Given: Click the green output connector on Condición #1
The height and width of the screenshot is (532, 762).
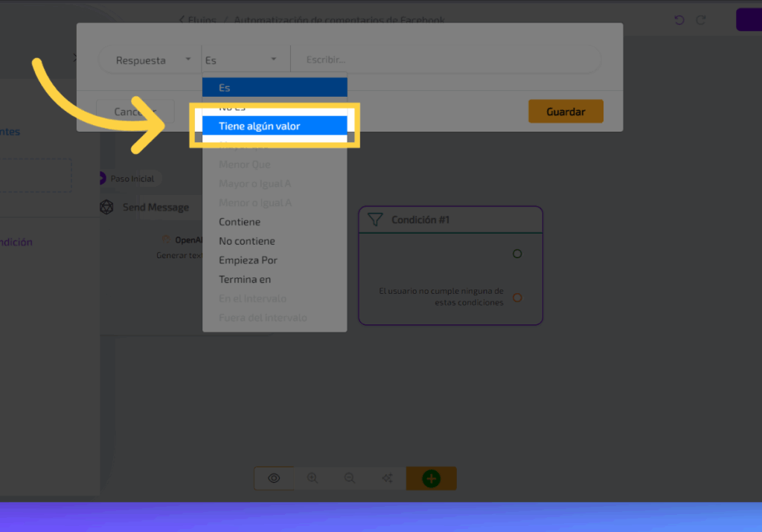Looking at the screenshot, I should point(517,254).
